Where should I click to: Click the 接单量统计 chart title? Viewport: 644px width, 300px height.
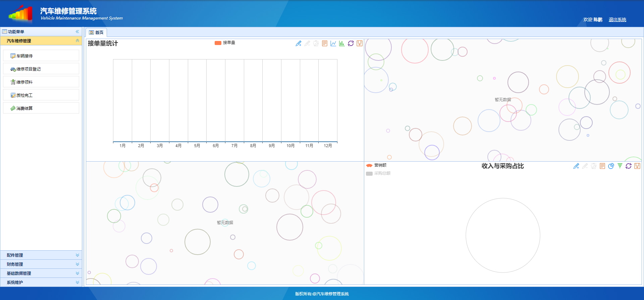[x=103, y=43]
